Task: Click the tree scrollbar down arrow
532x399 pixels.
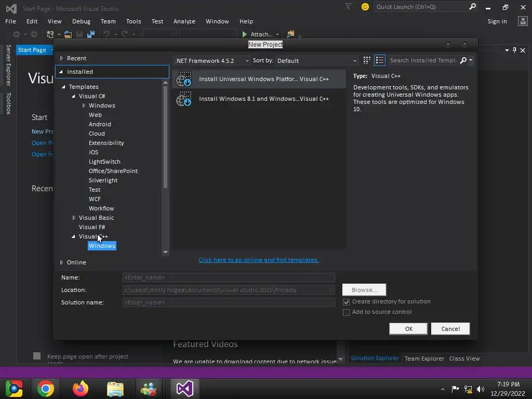Action: tap(165, 252)
